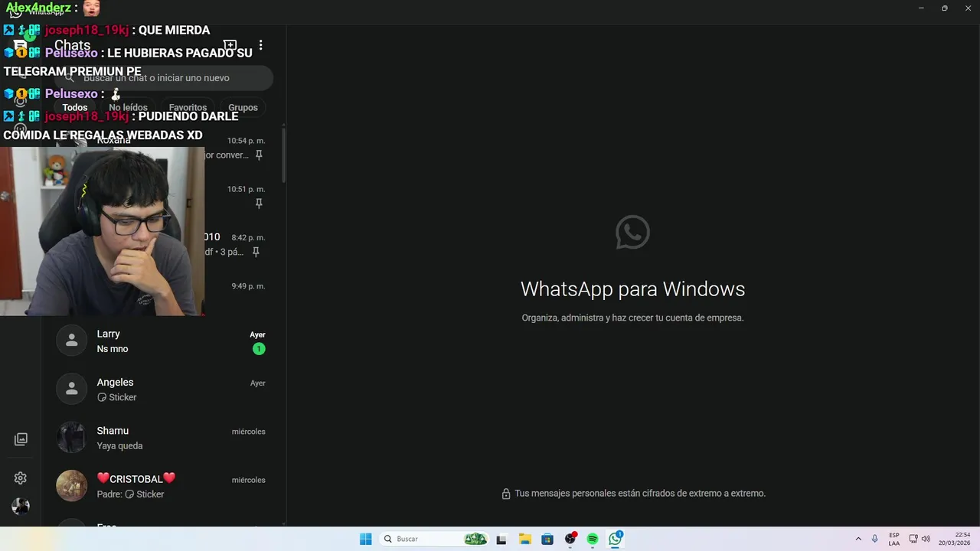
Task: Click Shamu's profile picture
Action: coord(71,438)
